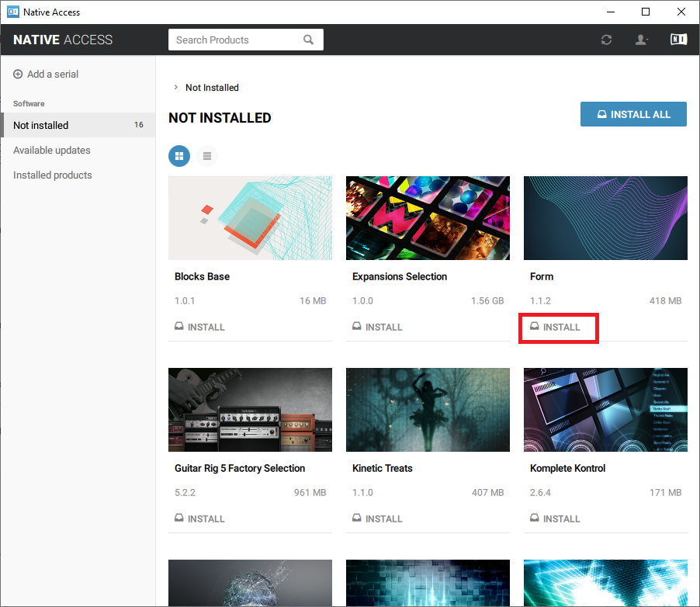This screenshot has width=700, height=607.
Task: Click the Native Instruments logo icon
Action: coord(678,40)
